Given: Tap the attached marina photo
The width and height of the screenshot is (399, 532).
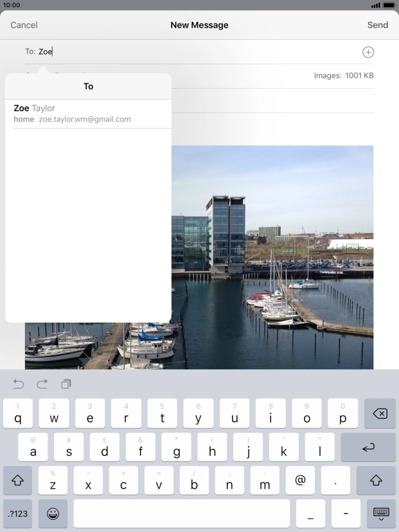Looking at the screenshot, I should pyautogui.click(x=272, y=257).
